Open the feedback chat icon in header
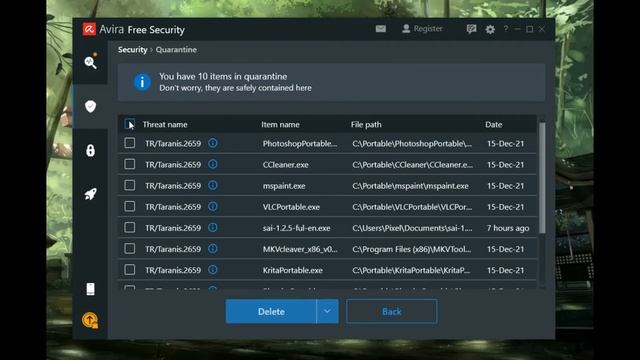640x360 pixels. point(471,29)
